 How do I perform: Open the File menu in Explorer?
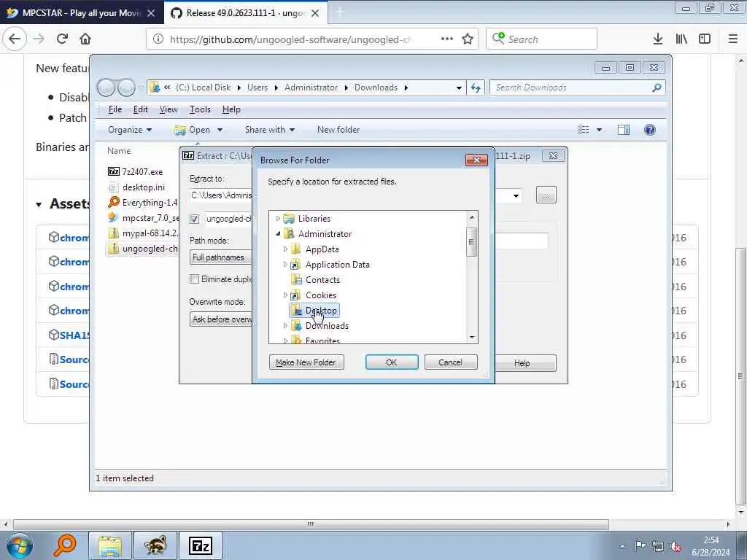coord(115,109)
